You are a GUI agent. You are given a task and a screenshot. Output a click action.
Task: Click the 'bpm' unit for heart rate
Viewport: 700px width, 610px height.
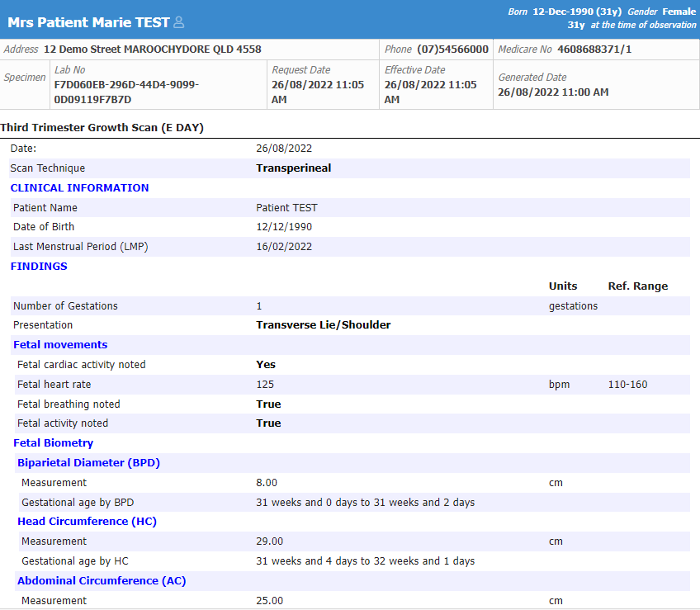(x=559, y=385)
